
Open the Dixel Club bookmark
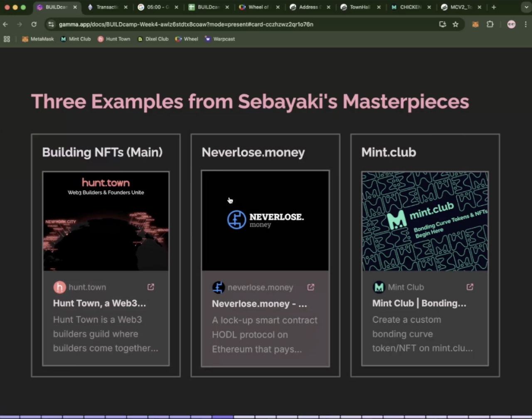pos(153,39)
